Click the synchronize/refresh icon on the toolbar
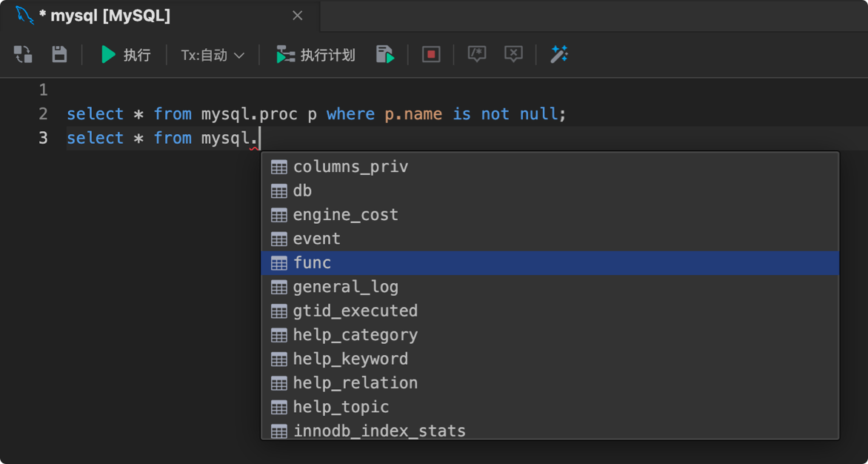The width and height of the screenshot is (868, 464). click(22, 54)
